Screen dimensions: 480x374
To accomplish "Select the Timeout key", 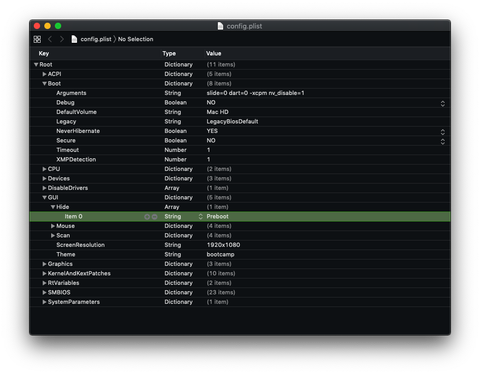I will pos(67,150).
